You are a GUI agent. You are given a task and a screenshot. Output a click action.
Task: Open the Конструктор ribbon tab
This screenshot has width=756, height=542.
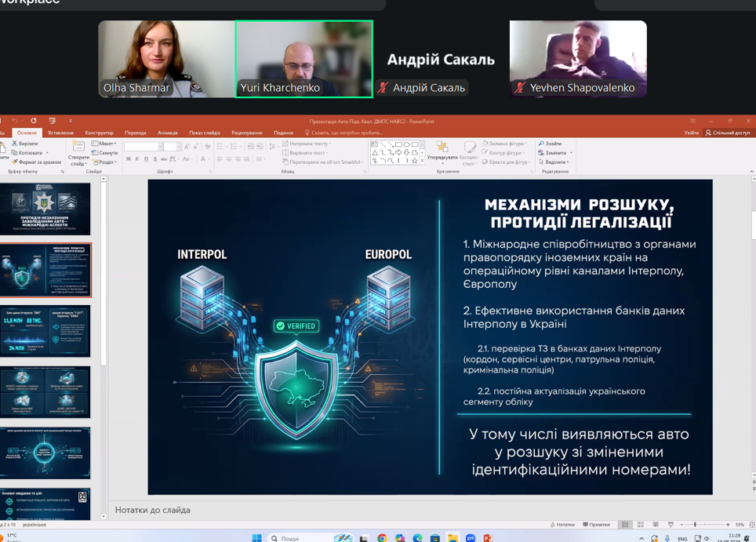99,133
